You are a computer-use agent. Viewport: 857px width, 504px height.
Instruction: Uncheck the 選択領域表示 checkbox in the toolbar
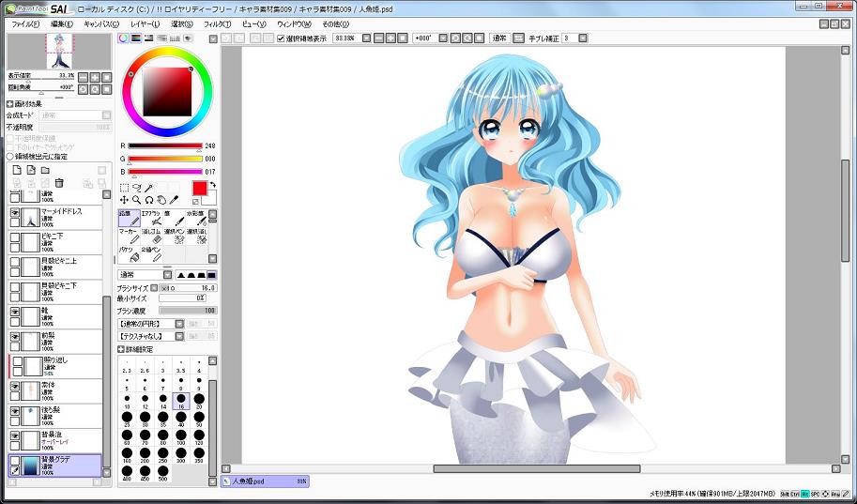tap(281, 38)
